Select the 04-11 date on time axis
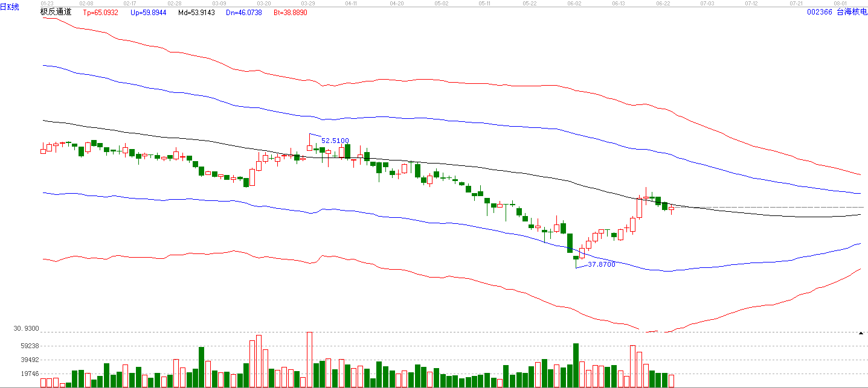The height and width of the screenshot is (388, 868). [x=352, y=3]
